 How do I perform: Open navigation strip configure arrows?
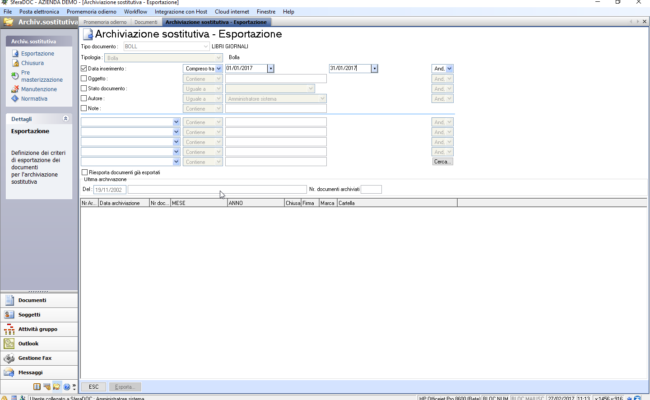coord(74,387)
